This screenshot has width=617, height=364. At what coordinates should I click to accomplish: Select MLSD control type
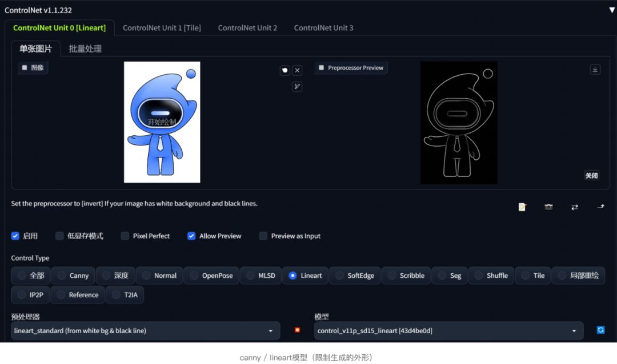click(261, 276)
